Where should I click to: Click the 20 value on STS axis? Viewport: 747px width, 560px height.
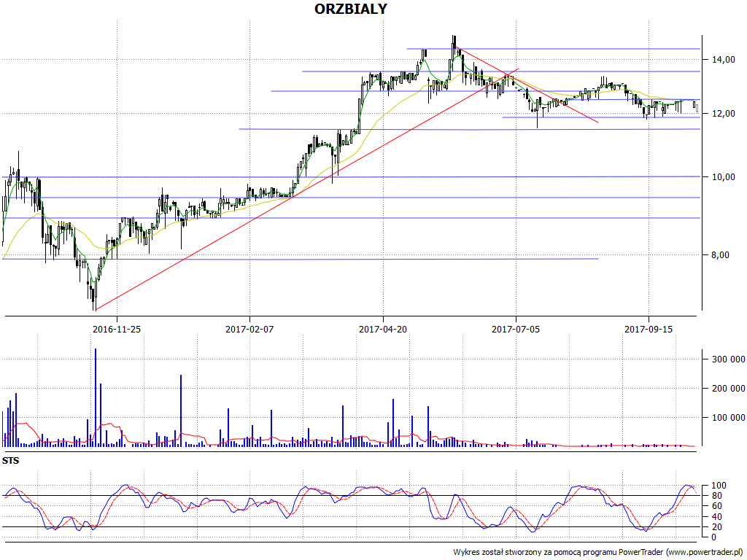[716, 527]
